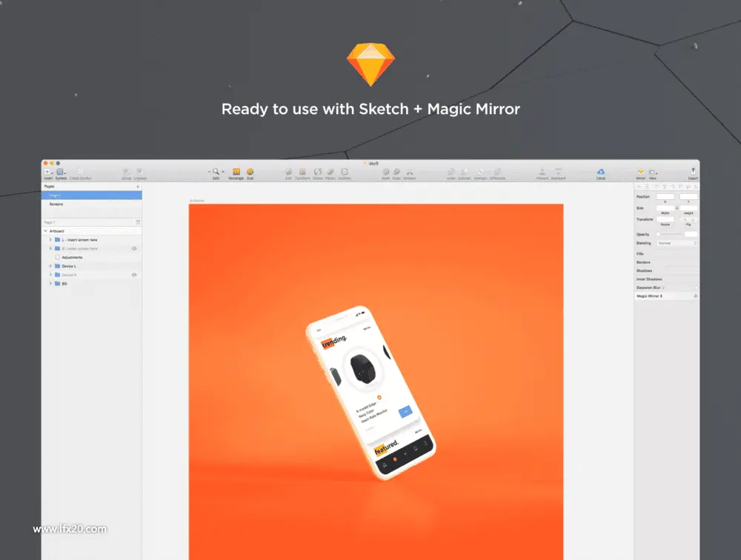This screenshot has width=741, height=560.
Task: Collapse the Artboard layer group
Action: tap(46, 231)
